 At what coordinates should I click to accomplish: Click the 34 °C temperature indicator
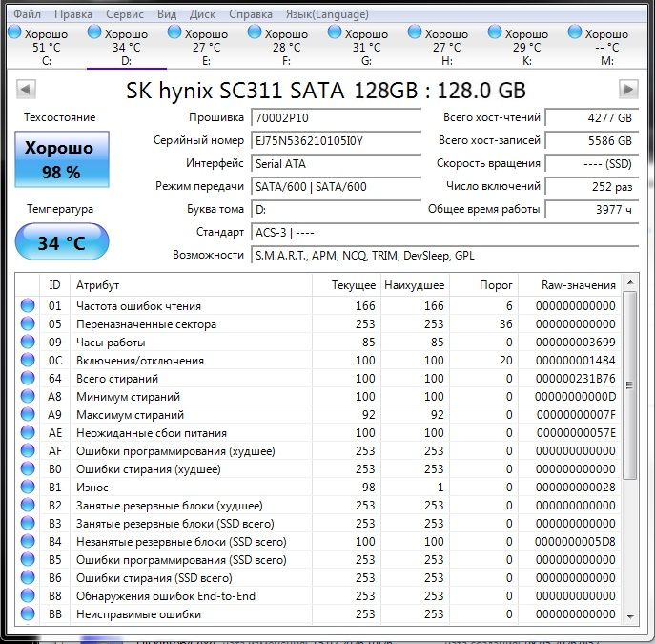(62, 241)
